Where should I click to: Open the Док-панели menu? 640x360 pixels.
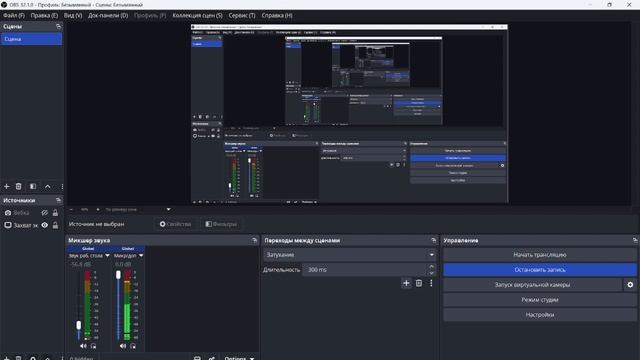[x=108, y=15]
